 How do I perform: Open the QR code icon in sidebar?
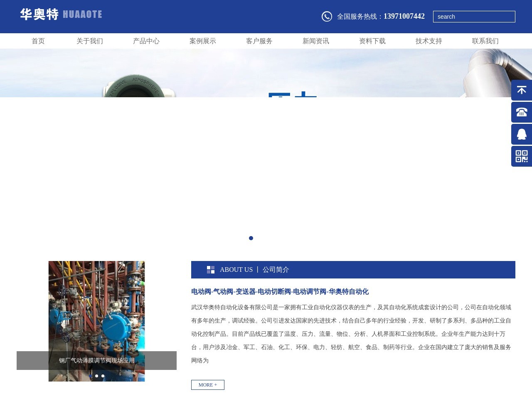[x=521, y=156]
